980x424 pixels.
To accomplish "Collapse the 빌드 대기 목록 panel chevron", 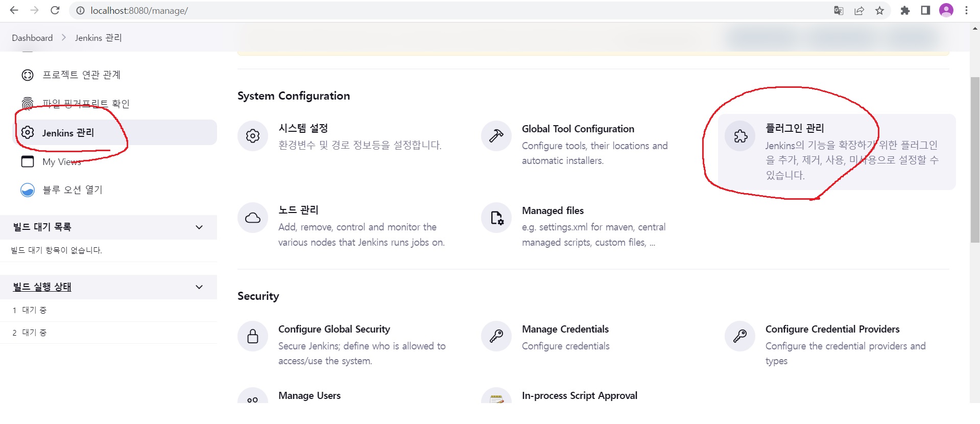I will pos(199,227).
